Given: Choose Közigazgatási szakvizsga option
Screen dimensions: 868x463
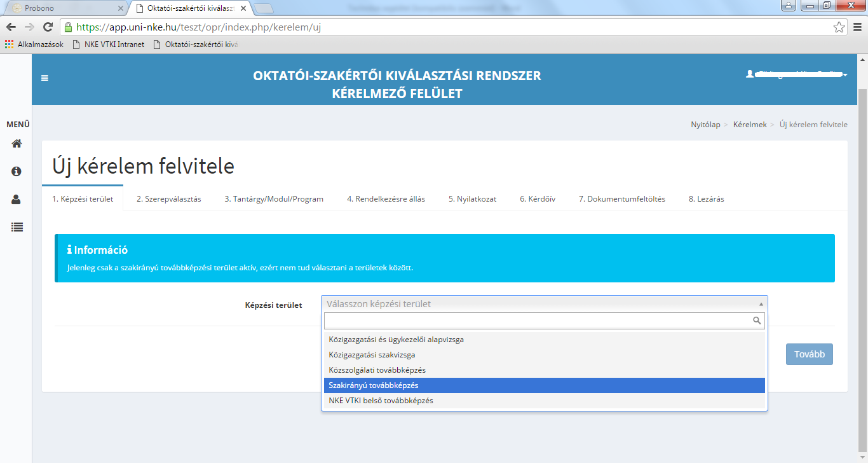Looking at the screenshot, I should (545, 355).
